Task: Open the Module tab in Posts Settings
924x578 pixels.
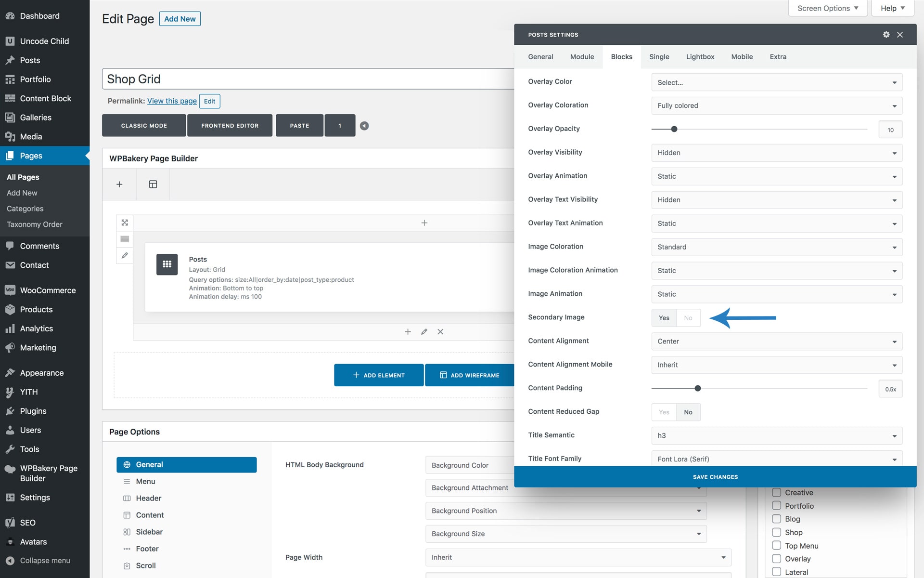Action: pyautogui.click(x=582, y=57)
